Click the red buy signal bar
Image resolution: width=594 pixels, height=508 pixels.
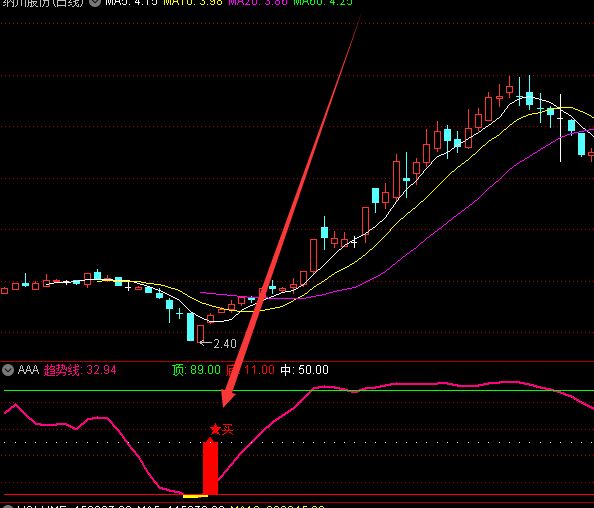tap(210, 467)
